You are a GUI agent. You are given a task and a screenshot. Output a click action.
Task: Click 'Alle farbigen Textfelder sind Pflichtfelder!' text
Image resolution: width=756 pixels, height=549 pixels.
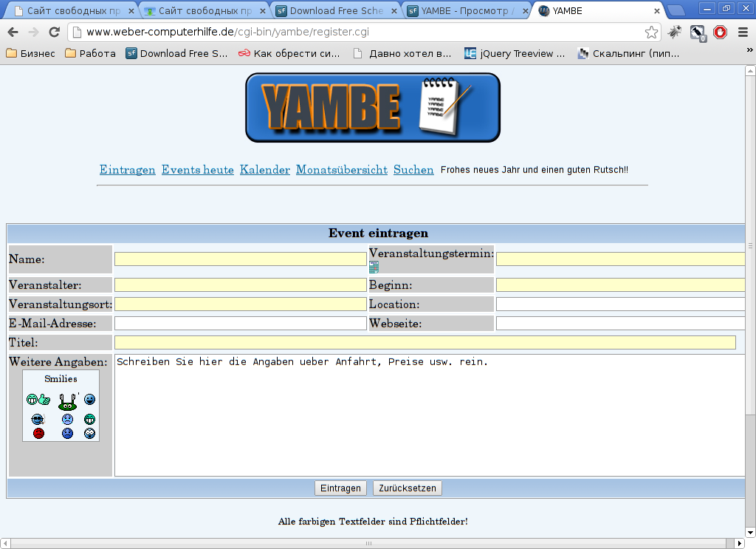pyautogui.click(x=373, y=522)
